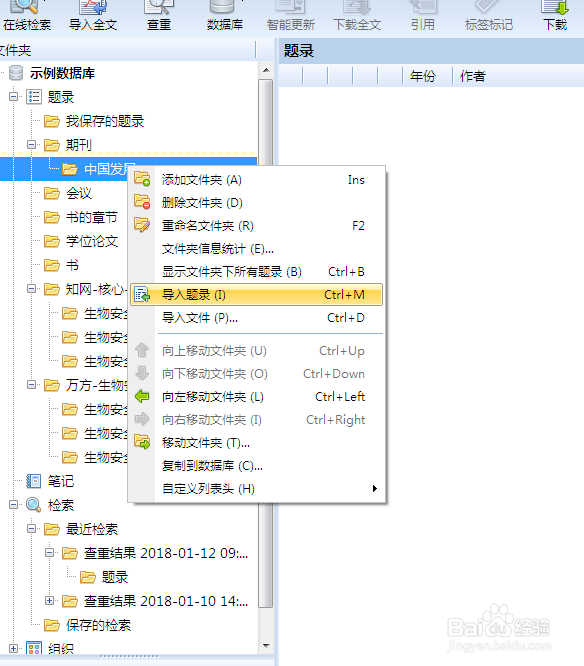Click the 检索 magnifier icon
Image resolution: width=584 pixels, height=666 pixels.
click(34, 505)
